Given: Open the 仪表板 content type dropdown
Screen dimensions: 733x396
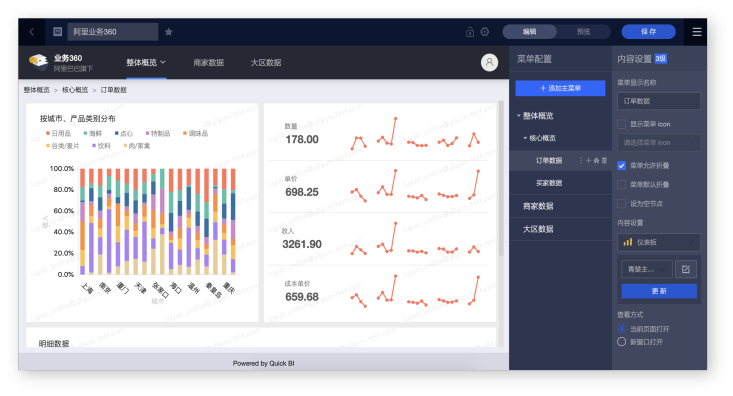Looking at the screenshot, I should [659, 242].
